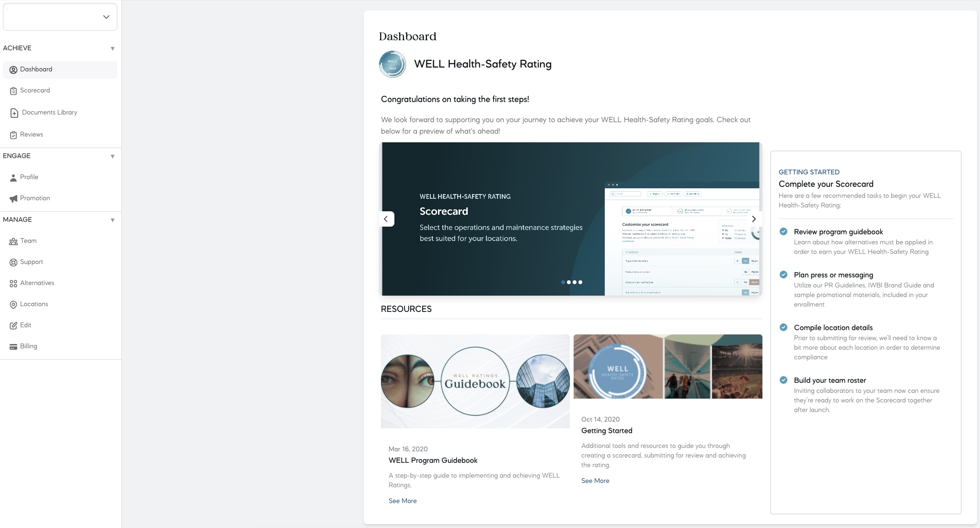Click the Alternatives grid icon
980x528 pixels.
click(13, 284)
